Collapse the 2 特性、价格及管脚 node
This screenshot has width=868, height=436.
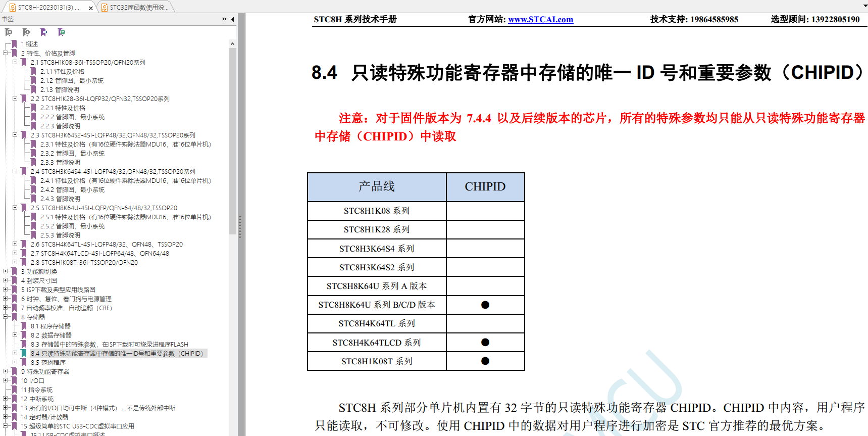6,53
